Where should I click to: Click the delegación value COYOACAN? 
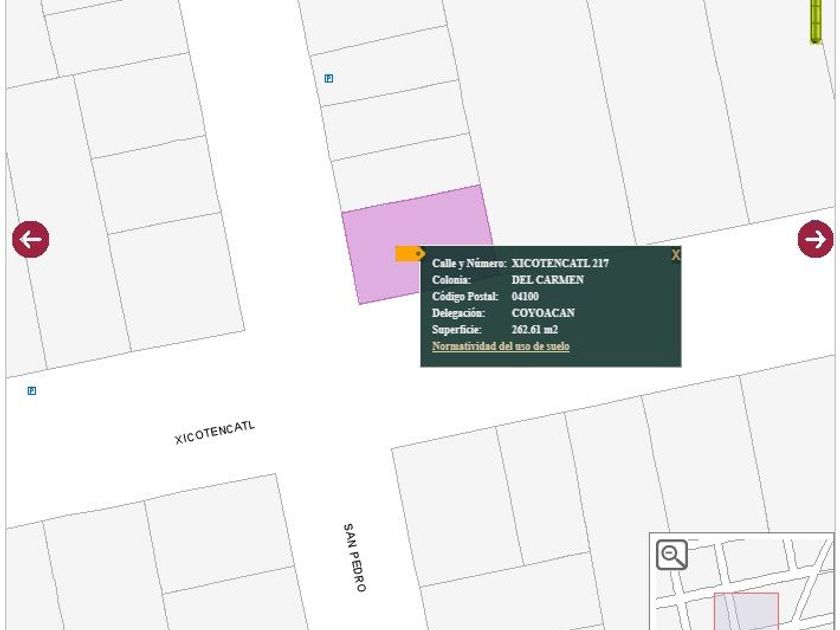tap(543, 313)
